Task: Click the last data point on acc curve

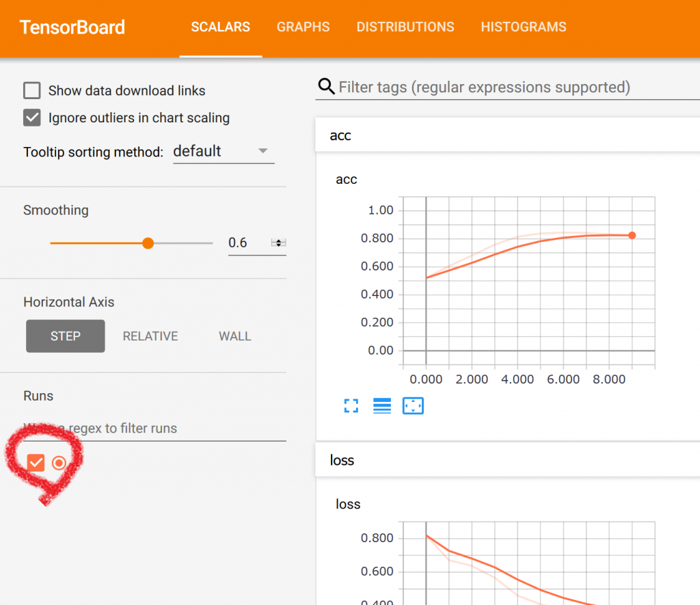Action: (632, 235)
